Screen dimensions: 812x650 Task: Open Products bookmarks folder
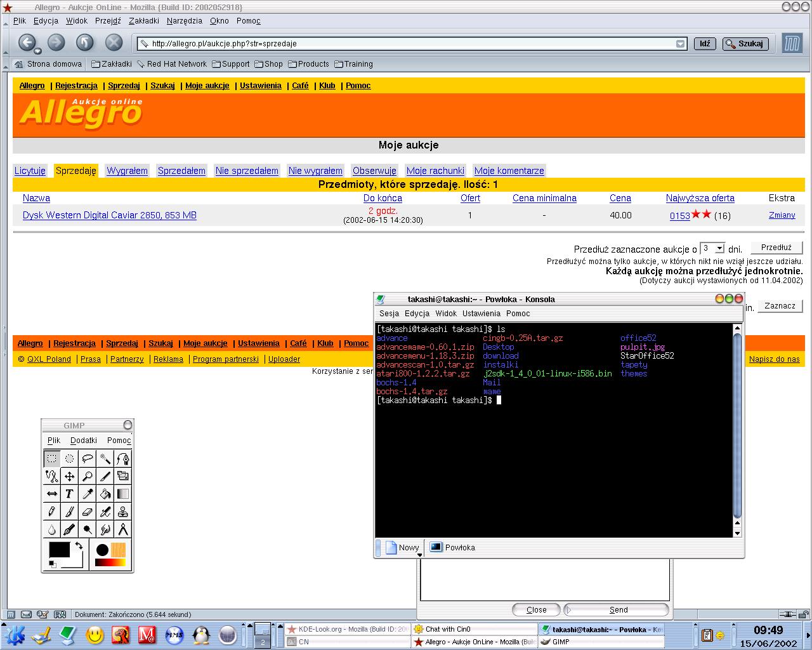click(309, 64)
